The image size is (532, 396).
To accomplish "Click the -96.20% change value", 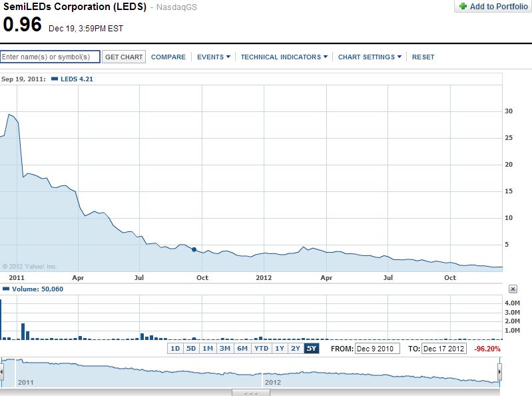I will 487,349.
